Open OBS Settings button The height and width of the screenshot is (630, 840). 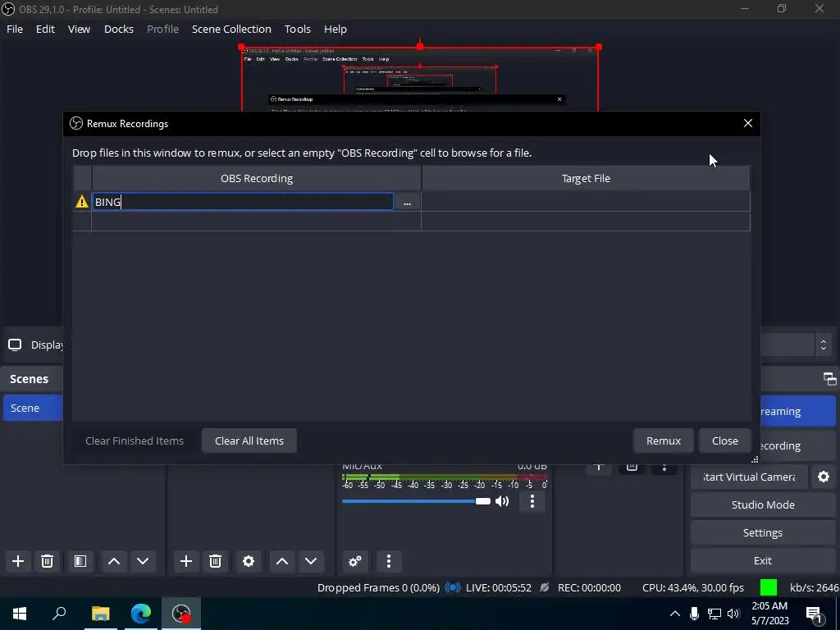click(763, 532)
